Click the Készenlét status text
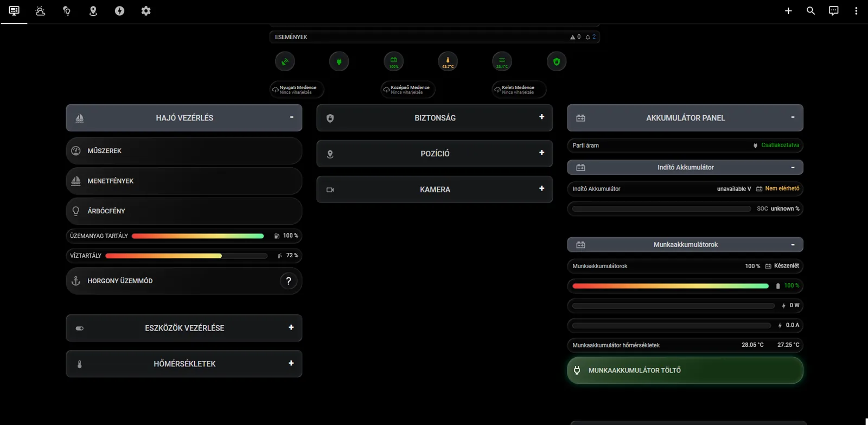868x425 pixels. (787, 265)
